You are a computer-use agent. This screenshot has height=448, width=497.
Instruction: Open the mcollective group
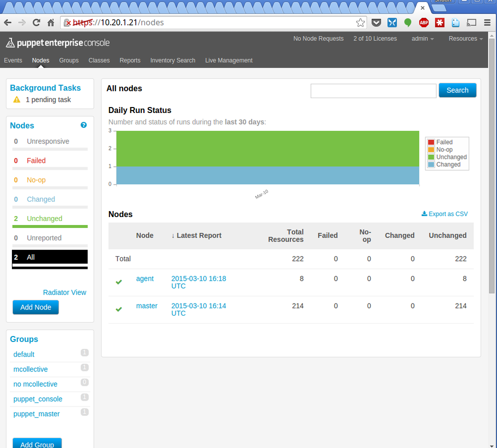coord(30,369)
